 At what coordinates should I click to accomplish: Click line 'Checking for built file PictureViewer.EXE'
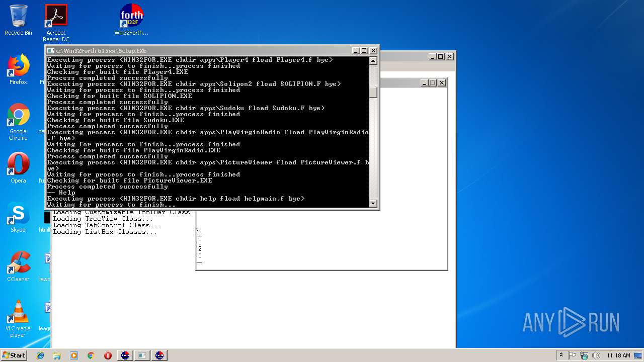point(129,180)
